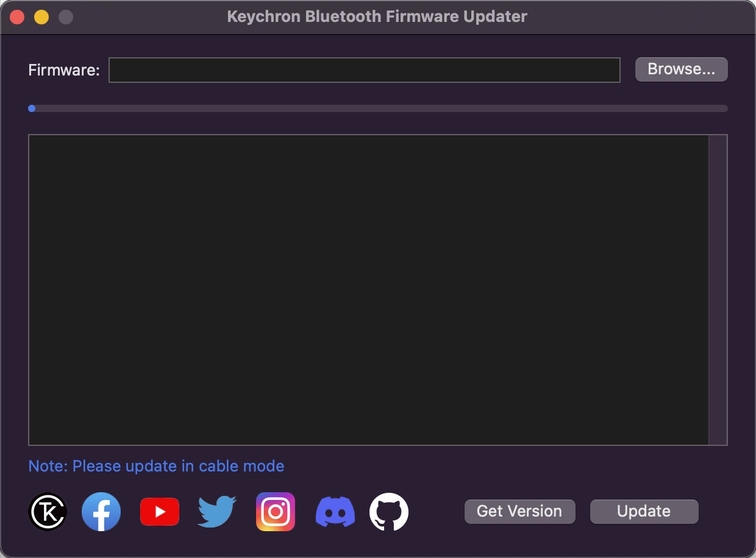Visit the Twitter bird icon

coord(217,512)
